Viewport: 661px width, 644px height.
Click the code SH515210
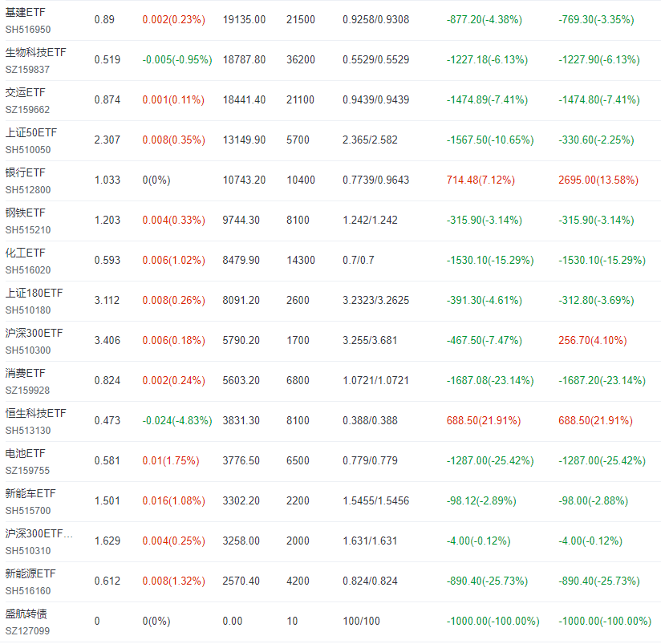[x=28, y=229]
